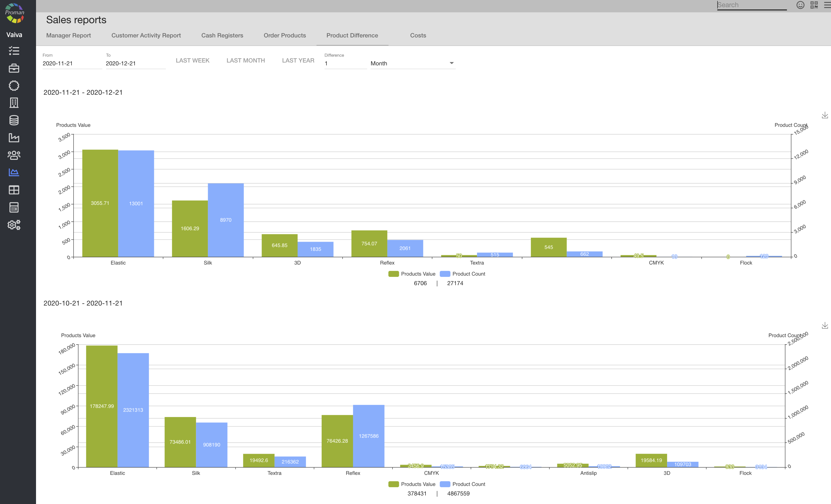
Task: Open the settings gears sidebar icon
Action: tap(14, 225)
